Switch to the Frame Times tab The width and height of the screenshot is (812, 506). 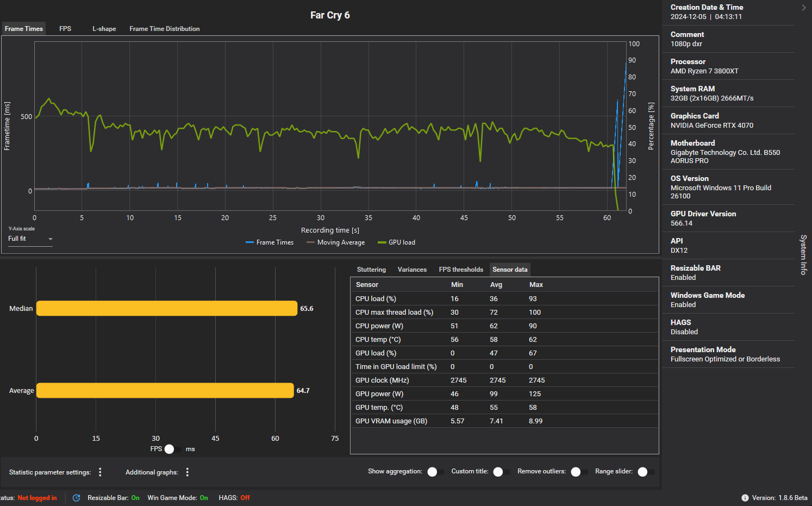pyautogui.click(x=24, y=29)
